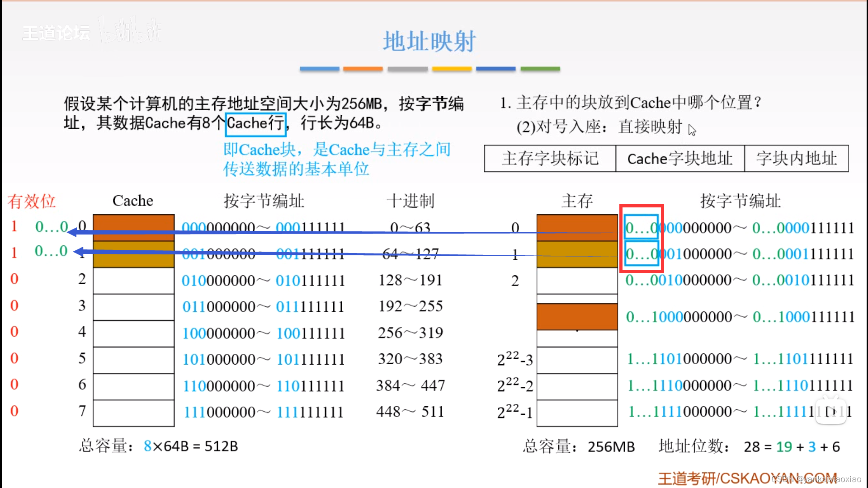Click the 王道考研/CSKAOYAN.COM footer text

[x=747, y=479]
